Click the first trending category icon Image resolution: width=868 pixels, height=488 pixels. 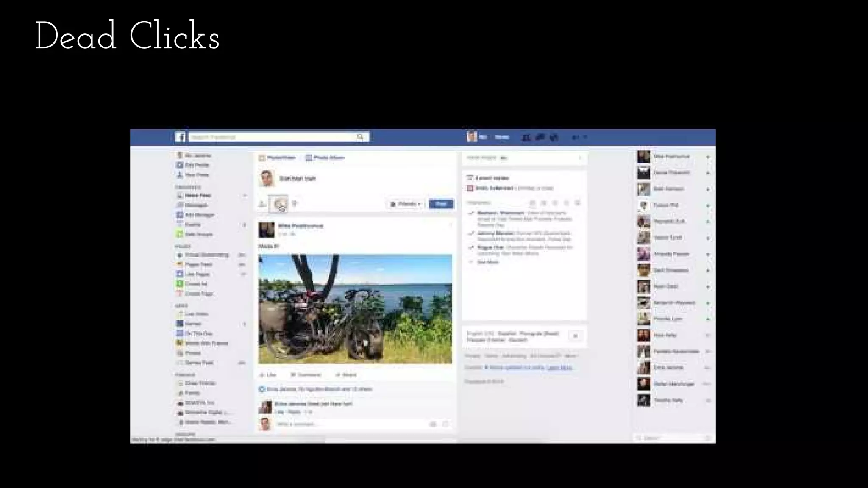pos(533,203)
